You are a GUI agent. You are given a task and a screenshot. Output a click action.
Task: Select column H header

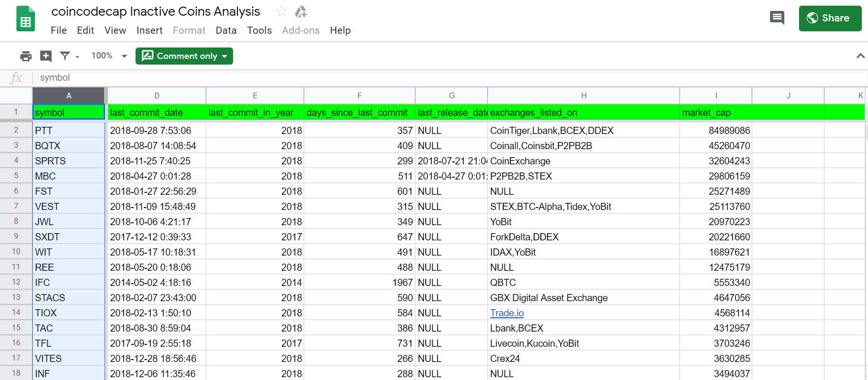[x=584, y=95]
